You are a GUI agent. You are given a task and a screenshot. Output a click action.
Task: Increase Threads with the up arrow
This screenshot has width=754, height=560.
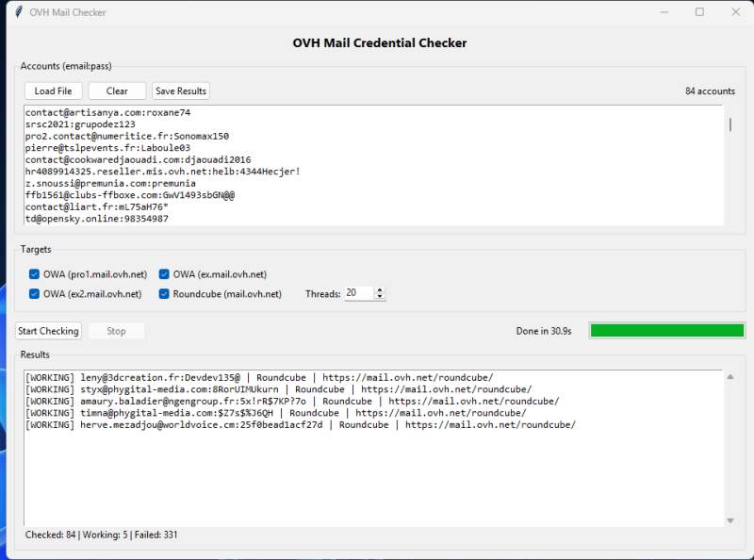pos(380,290)
